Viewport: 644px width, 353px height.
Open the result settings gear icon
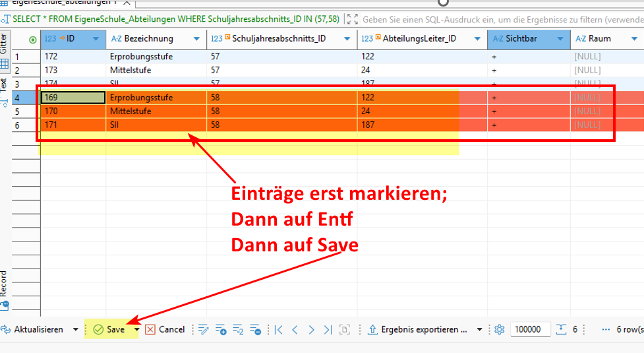pyautogui.click(x=499, y=329)
